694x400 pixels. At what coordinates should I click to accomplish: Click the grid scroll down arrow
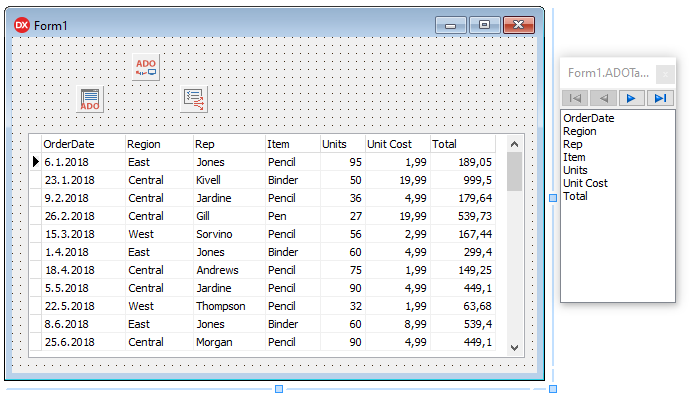click(514, 348)
